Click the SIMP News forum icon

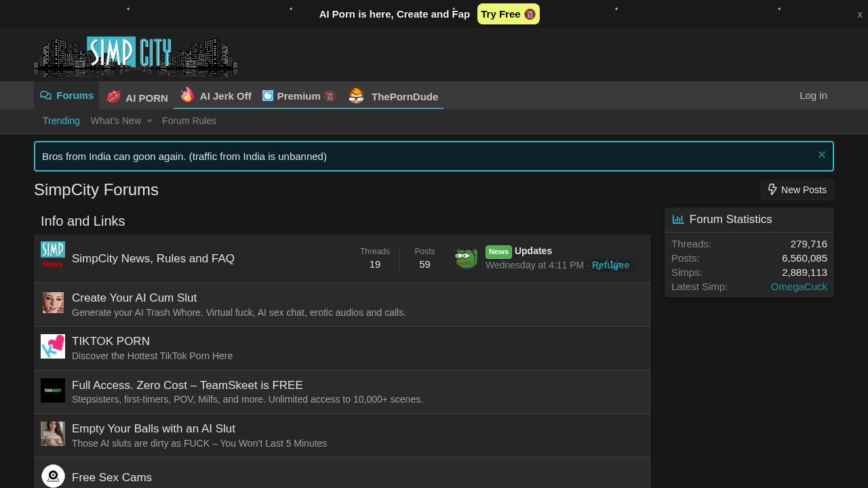53,254
